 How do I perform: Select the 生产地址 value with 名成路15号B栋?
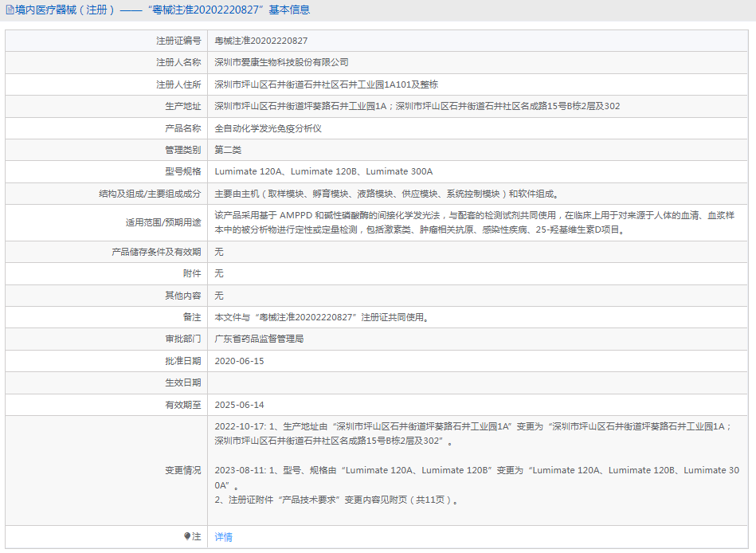(x=417, y=106)
